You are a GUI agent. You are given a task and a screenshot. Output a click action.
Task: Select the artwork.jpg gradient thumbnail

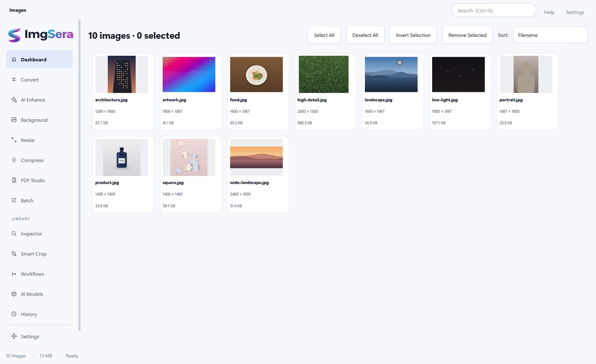(189, 74)
